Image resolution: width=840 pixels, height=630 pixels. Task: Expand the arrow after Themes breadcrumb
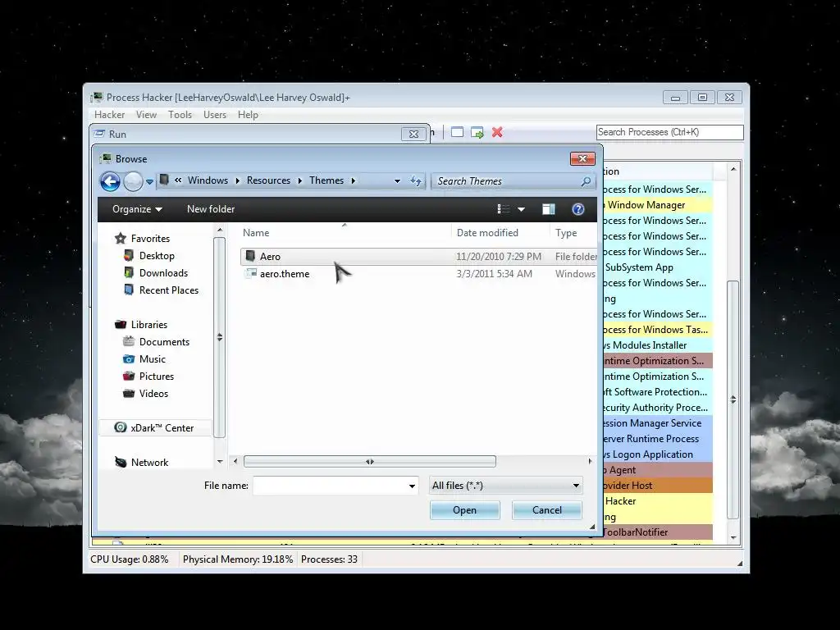353,181
